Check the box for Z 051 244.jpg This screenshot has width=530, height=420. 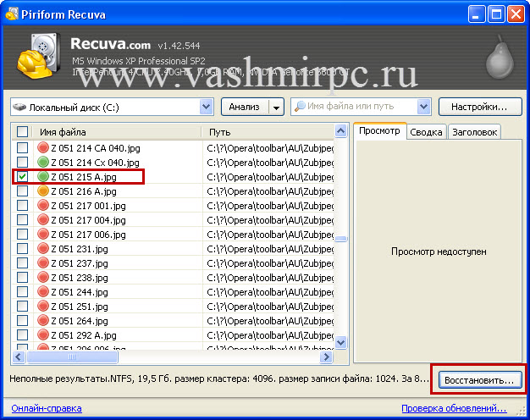[22, 291]
